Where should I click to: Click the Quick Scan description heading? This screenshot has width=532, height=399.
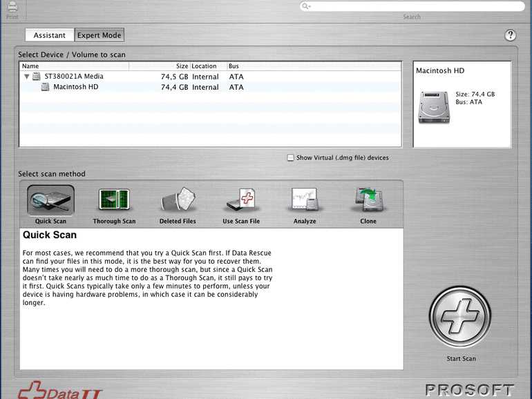(x=50, y=235)
